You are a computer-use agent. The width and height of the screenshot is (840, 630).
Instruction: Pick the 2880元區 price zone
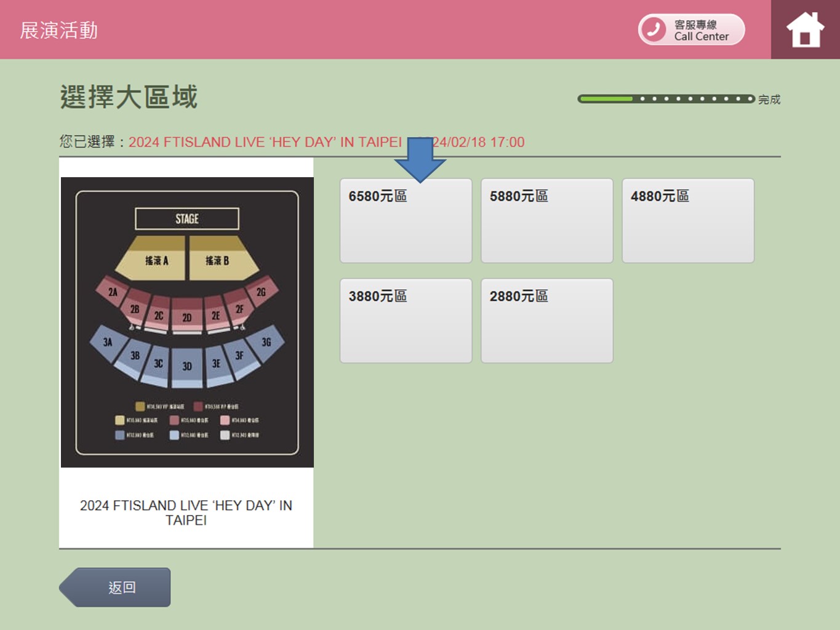[x=547, y=321]
